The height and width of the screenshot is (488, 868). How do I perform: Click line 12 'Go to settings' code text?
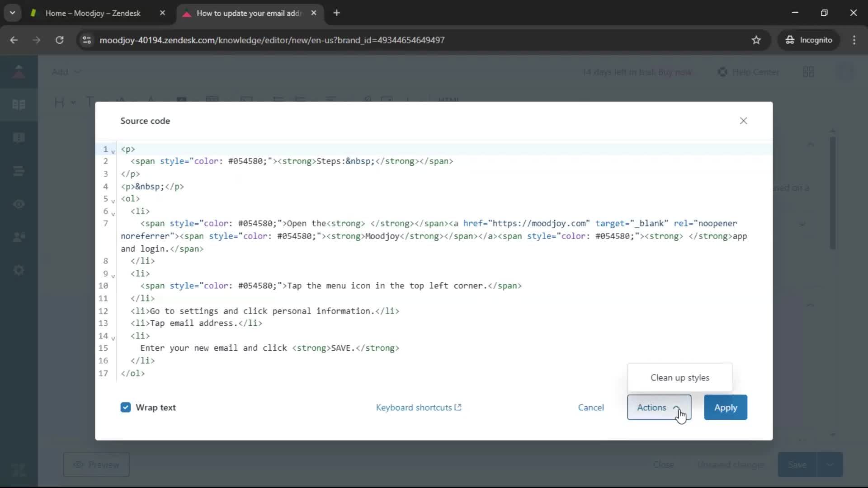[265, 311]
